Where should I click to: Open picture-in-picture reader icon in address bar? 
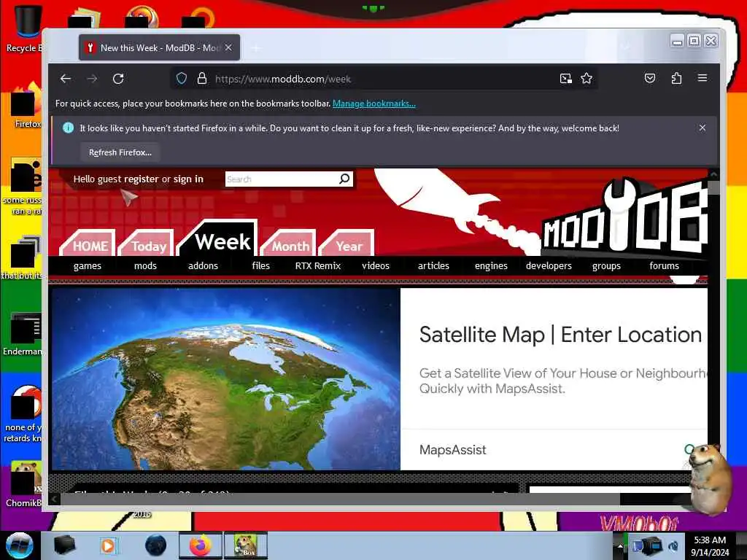[565, 79]
